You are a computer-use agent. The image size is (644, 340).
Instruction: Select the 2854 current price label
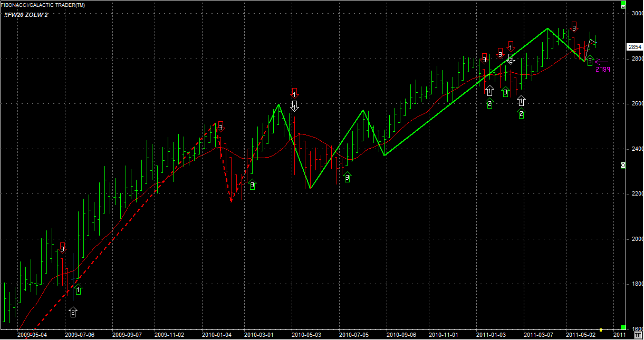click(635, 47)
